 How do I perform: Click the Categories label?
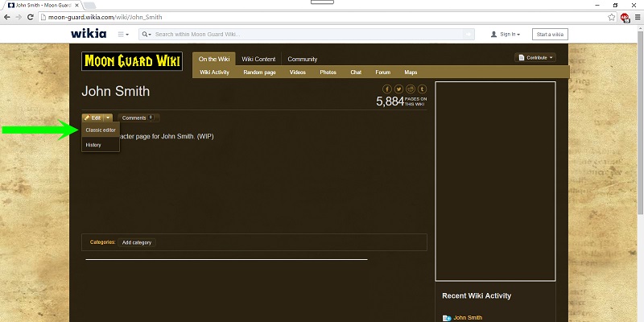pos(103,242)
